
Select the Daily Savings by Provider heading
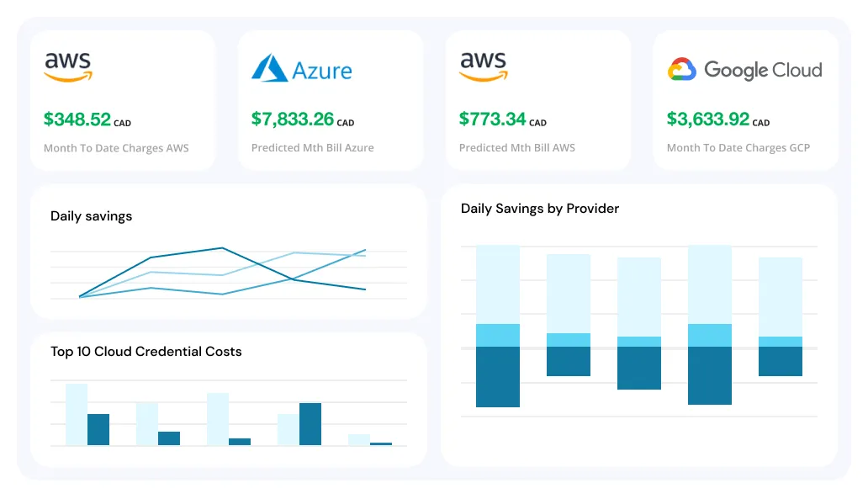click(x=540, y=209)
